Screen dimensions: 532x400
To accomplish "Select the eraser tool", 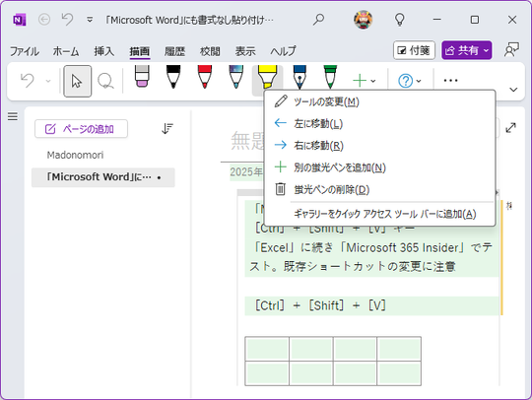I will (142, 76).
